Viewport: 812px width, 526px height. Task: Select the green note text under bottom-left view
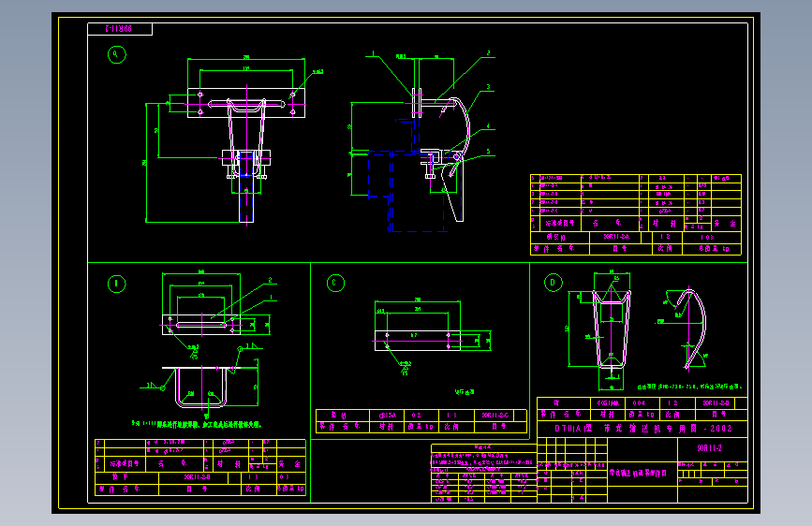click(x=197, y=425)
